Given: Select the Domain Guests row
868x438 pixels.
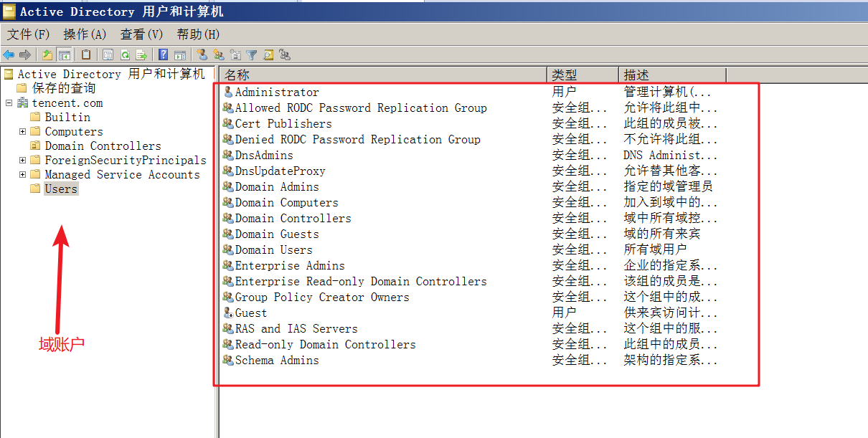Looking at the screenshot, I should 277,234.
